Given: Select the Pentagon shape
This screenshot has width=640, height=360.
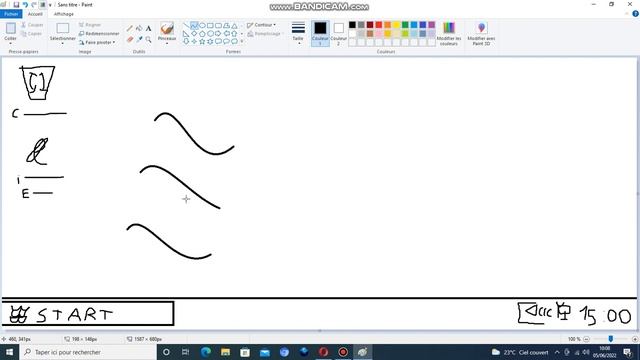Looking at the screenshot, I should (x=202, y=33).
